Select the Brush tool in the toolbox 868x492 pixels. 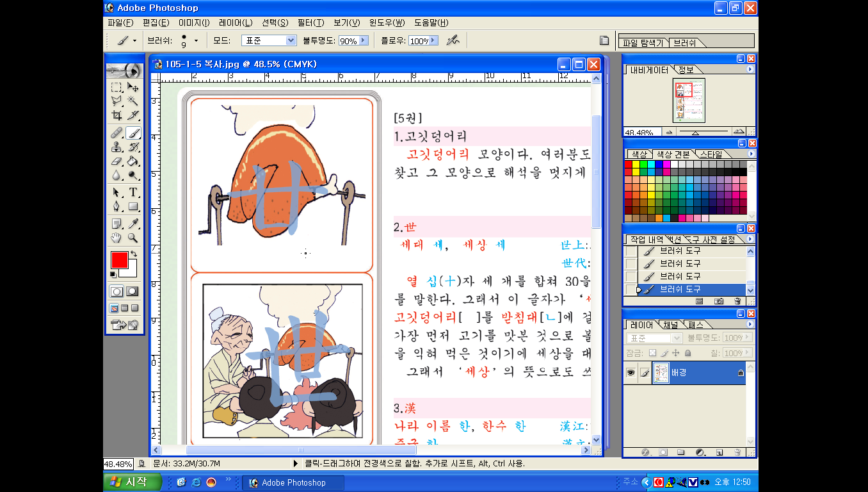pyautogui.click(x=133, y=133)
